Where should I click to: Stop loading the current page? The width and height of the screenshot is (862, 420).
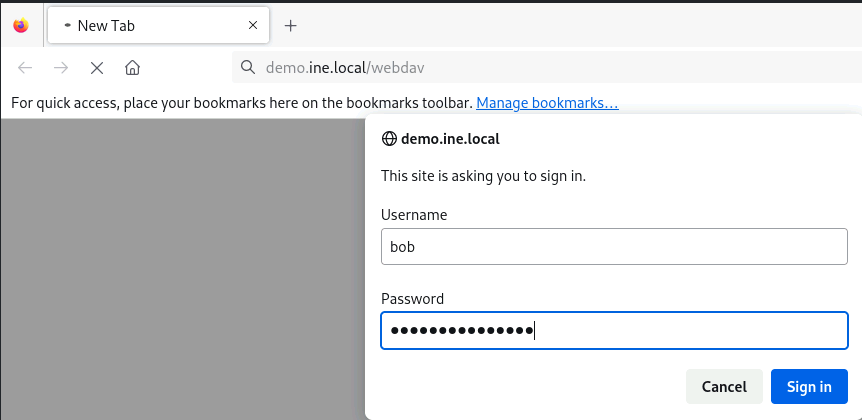[x=96, y=68]
